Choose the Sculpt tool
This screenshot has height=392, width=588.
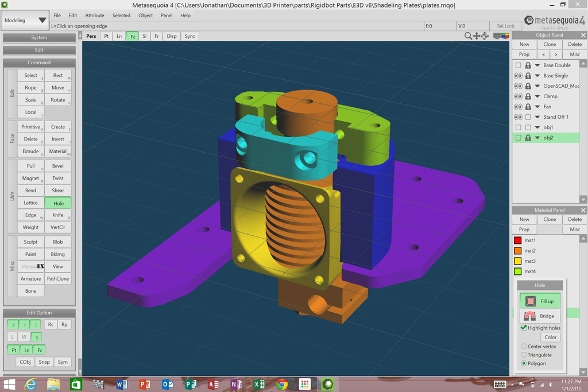point(30,241)
